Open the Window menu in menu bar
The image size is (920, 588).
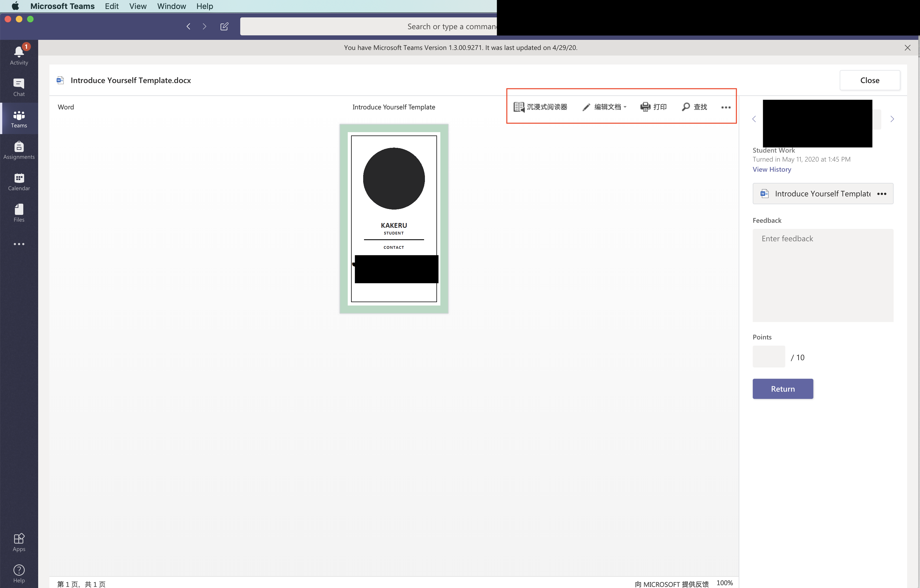(171, 6)
